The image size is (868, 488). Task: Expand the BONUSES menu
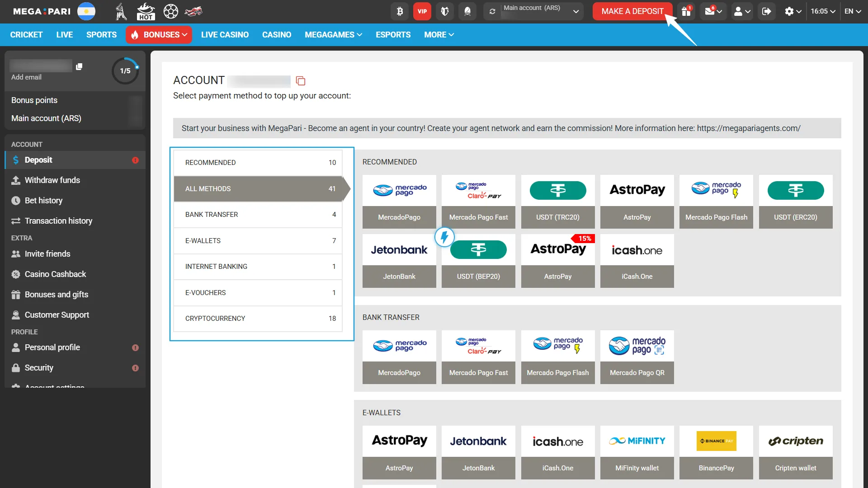(x=159, y=35)
